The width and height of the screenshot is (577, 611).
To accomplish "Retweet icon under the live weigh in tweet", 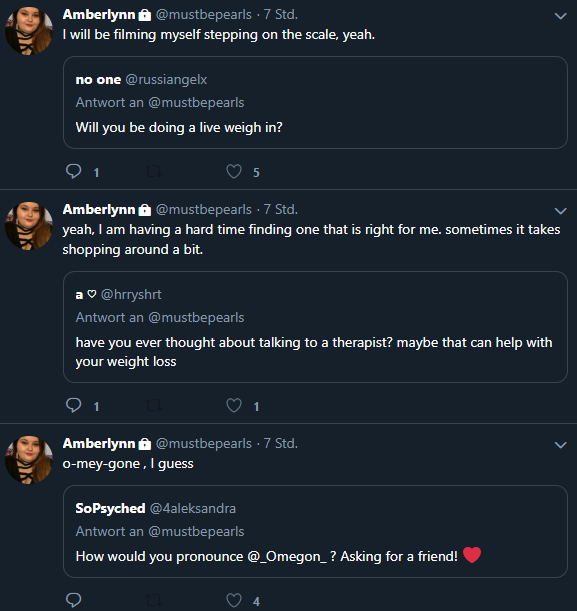I will [154, 171].
